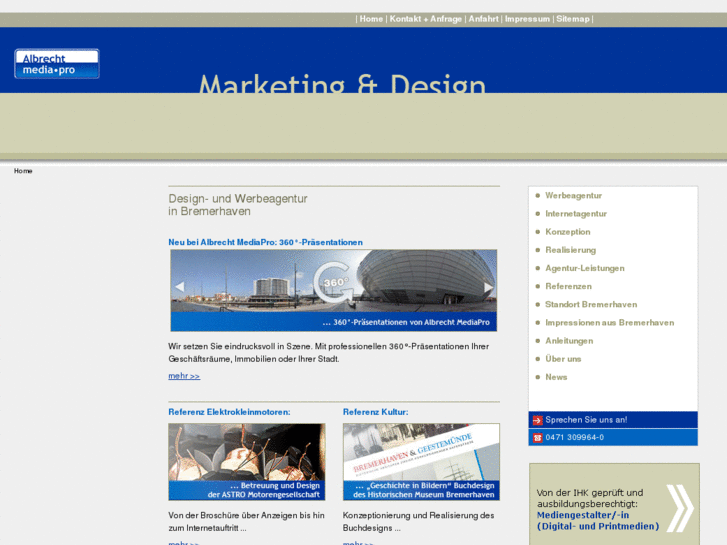This screenshot has width=727, height=545.
Task: Click the Referenz Kultur heading
Action: point(376,412)
